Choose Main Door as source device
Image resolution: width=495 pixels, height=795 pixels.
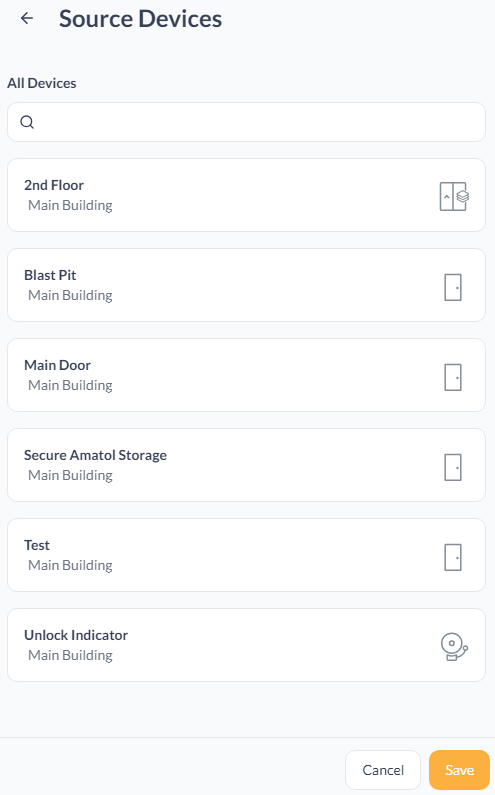[x=246, y=375]
